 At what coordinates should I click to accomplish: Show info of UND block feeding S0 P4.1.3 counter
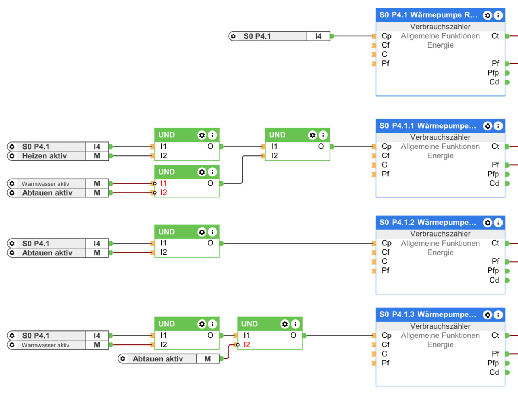[295, 324]
